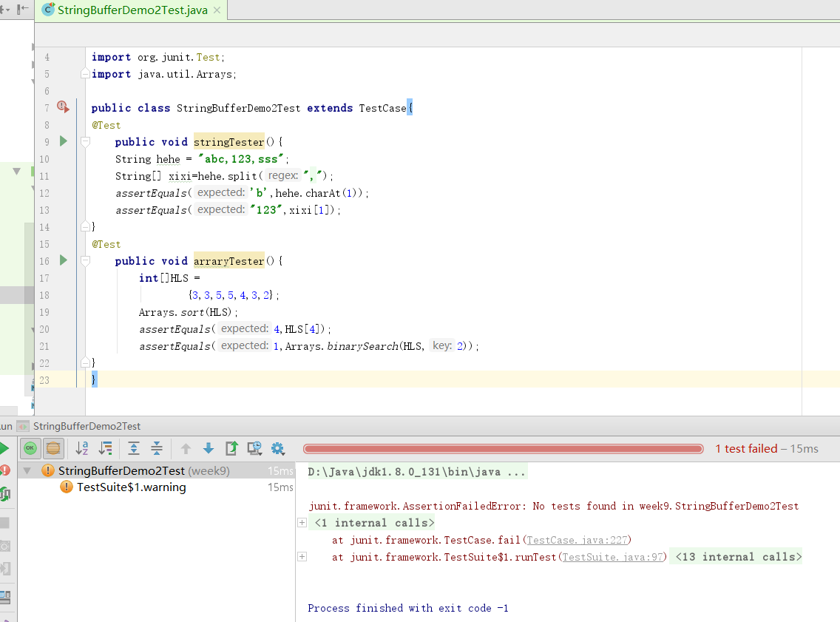Fold the import block at line 5

point(84,74)
